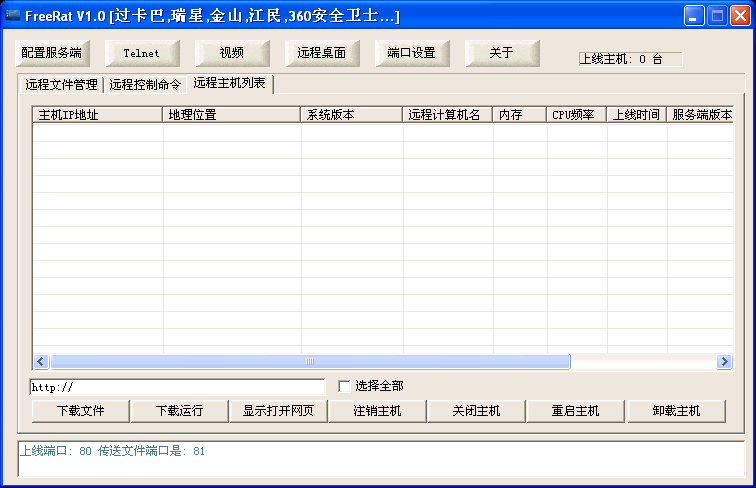
Task: Minimize the FreeRat window
Action: [694, 15]
